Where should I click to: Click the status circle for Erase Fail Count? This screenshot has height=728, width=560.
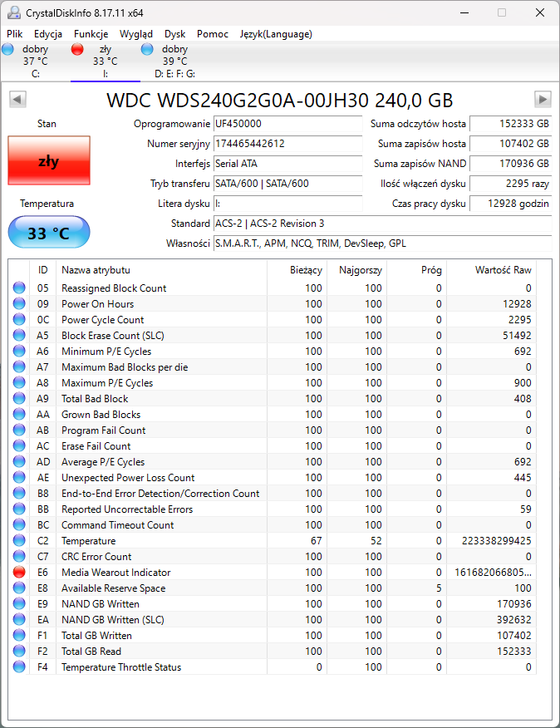[19, 445]
